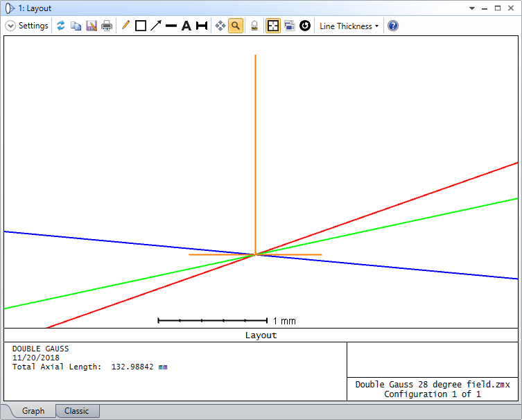Click the 'Configuration 1 of 1' text

[x=433, y=394]
